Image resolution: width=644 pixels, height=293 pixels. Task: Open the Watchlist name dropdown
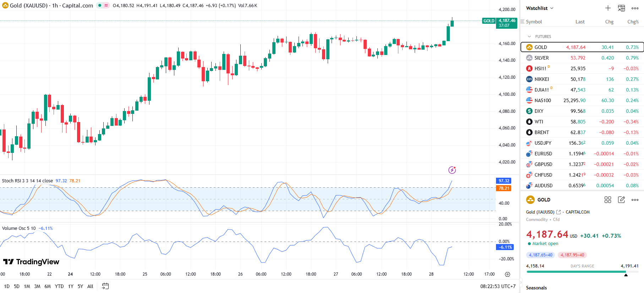[539, 8]
